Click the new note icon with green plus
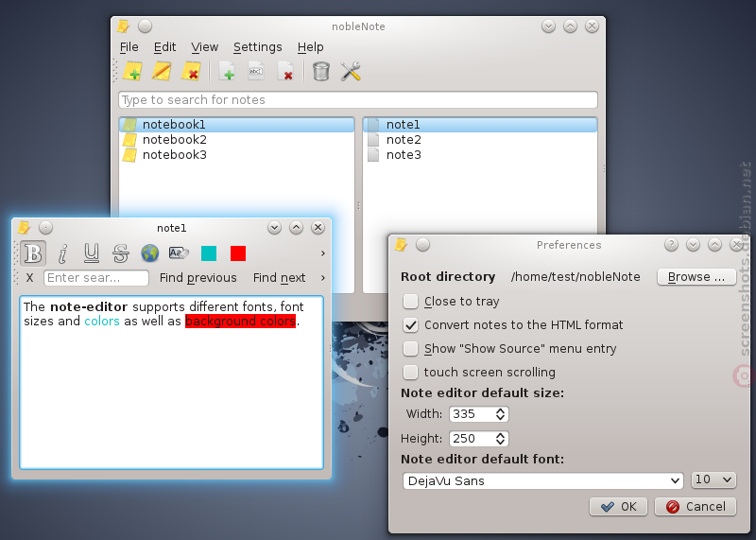The height and width of the screenshot is (540, 756). pos(227,72)
